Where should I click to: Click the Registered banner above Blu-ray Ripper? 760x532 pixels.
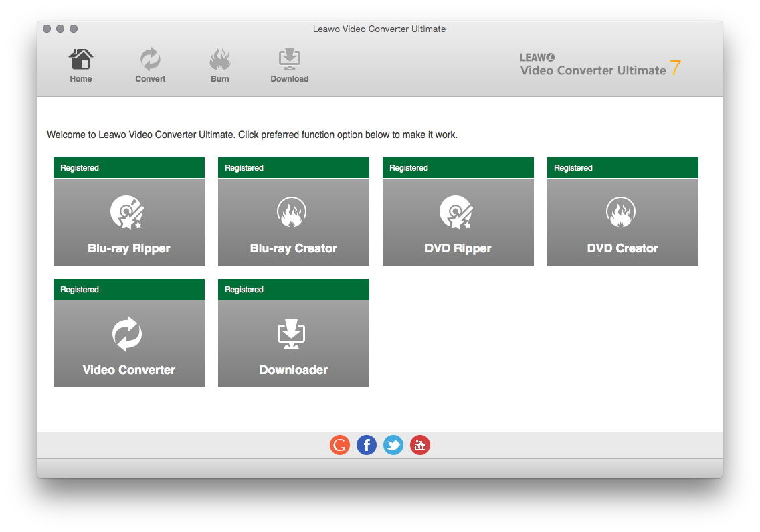tap(129, 168)
